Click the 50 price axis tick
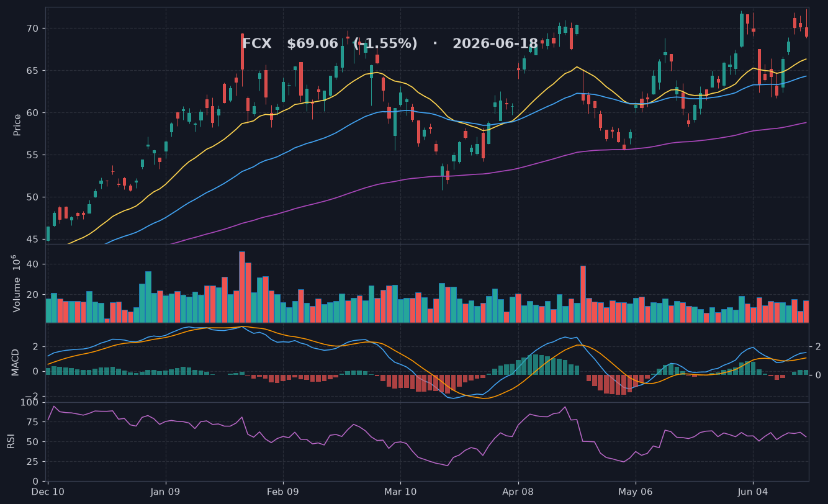The width and height of the screenshot is (828, 504). pyautogui.click(x=32, y=197)
